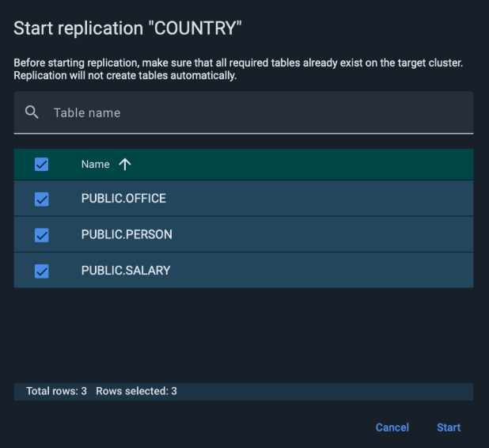Viewport: 489px width, 448px height.
Task: Uncheck the PUBLIC.OFFICE checkbox
Action: click(42, 199)
